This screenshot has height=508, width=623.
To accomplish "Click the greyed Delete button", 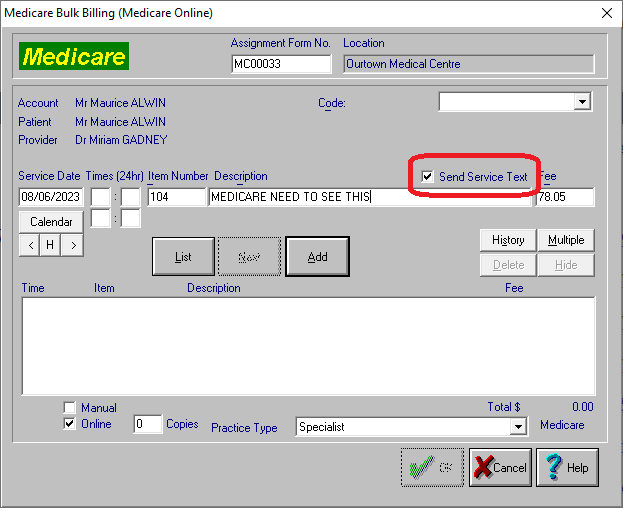I will (508, 265).
